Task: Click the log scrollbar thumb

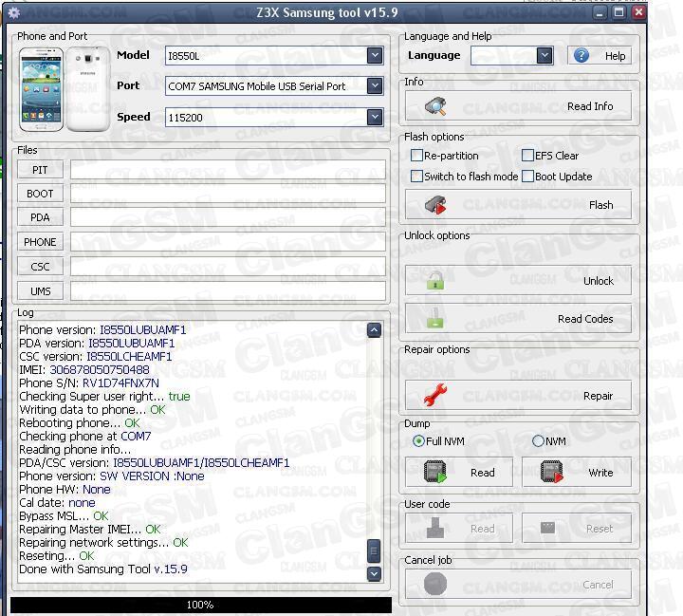Action: [x=374, y=551]
